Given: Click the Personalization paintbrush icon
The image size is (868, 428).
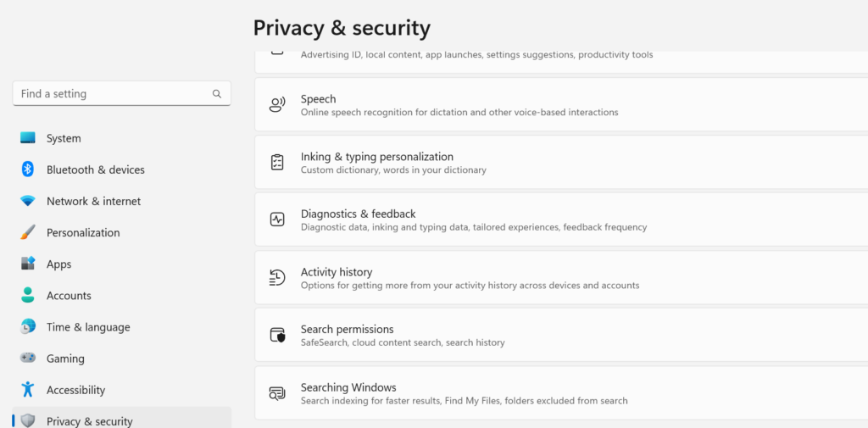Looking at the screenshot, I should (28, 232).
